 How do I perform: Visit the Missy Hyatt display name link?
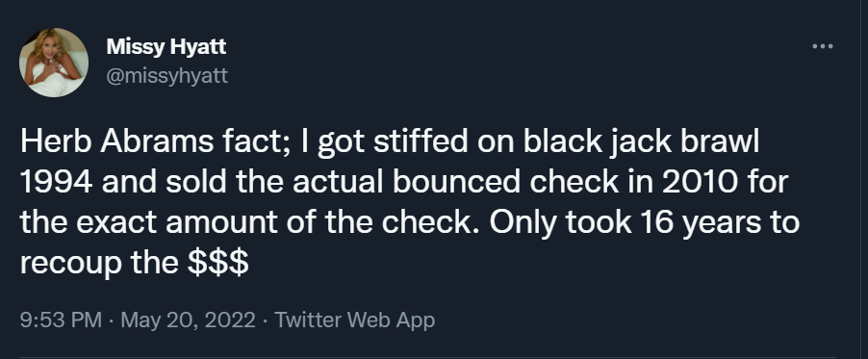(166, 47)
